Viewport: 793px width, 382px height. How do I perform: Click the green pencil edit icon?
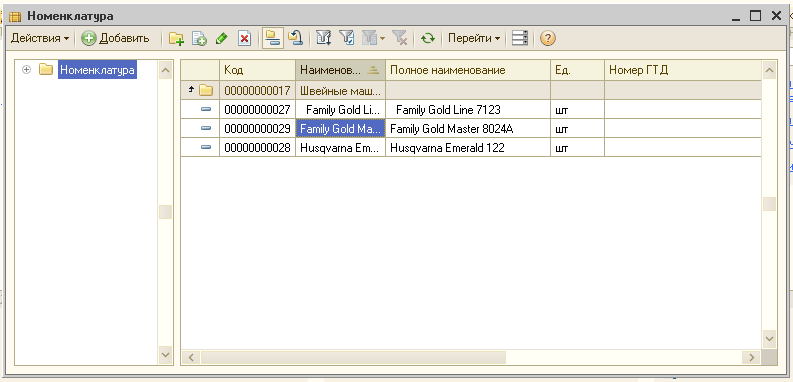[x=222, y=38]
